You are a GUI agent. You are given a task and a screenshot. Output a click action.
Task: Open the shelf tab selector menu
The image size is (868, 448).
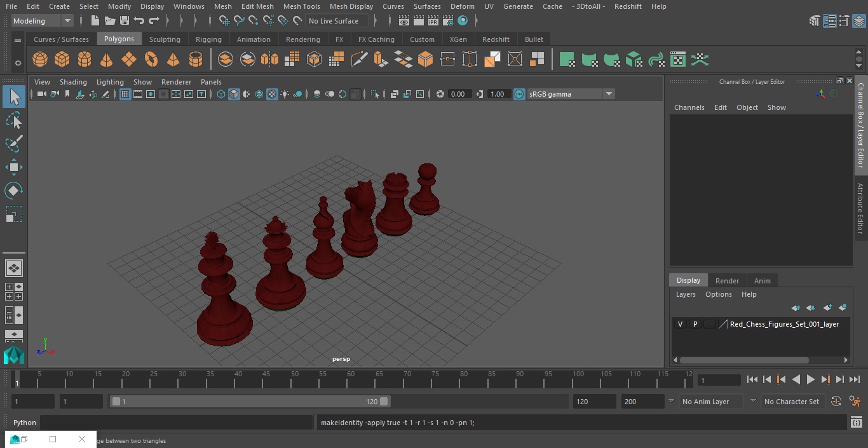[x=18, y=39]
